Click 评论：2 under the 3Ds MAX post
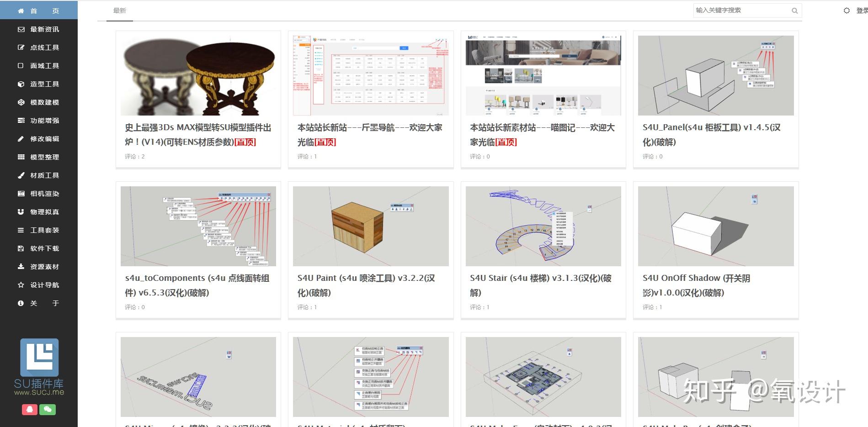The width and height of the screenshot is (868, 427). [x=135, y=157]
